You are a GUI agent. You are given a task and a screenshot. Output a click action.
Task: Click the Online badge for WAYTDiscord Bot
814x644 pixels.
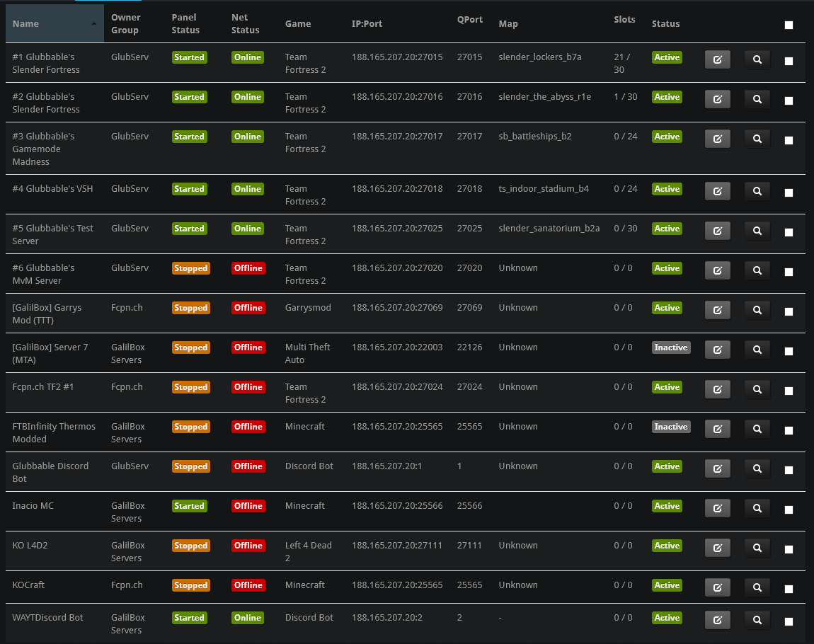(x=247, y=618)
